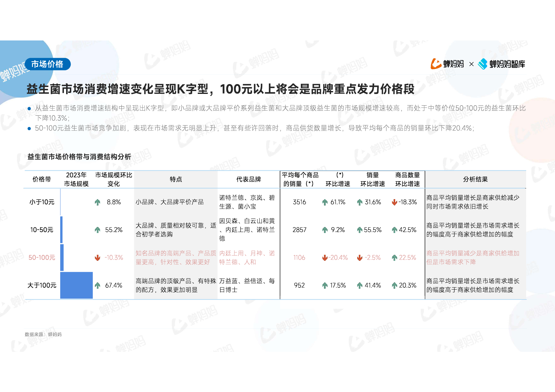The image size is (555, 392).
Task: Click the green up arrow beside 55.5%
Action: click(359, 230)
